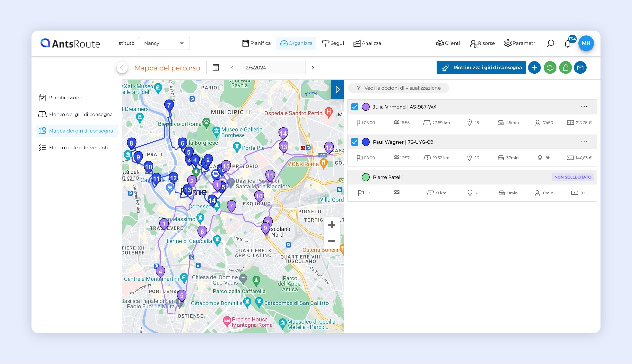The height and width of the screenshot is (364, 632).
Task: Open Vedi le opzioni di visualizzazione
Action: 399,88
